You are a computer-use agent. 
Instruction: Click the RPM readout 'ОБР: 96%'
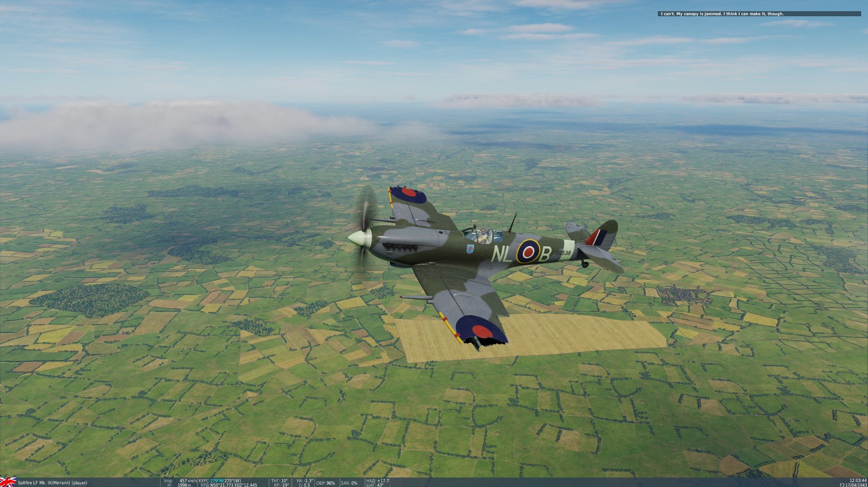pos(325,483)
